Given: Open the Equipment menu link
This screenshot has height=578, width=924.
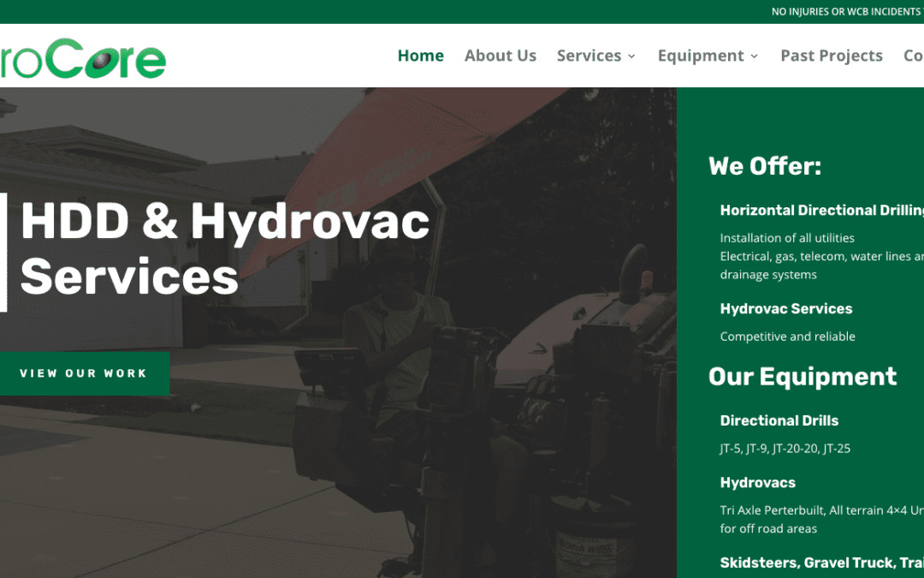Looking at the screenshot, I should pos(700,56).
